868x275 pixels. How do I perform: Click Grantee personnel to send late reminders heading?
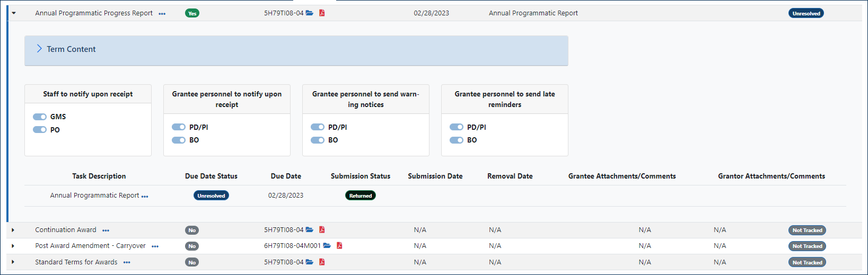(x=505, y=99)
